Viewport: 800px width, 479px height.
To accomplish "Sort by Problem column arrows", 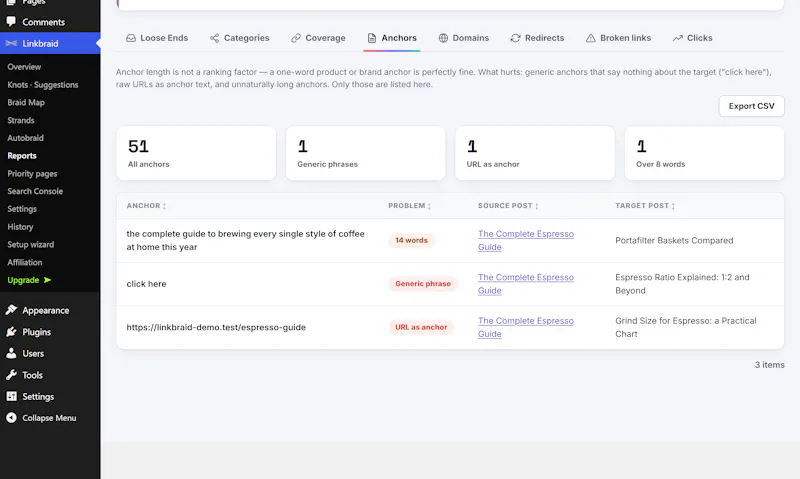I will [x=429, y=206].
